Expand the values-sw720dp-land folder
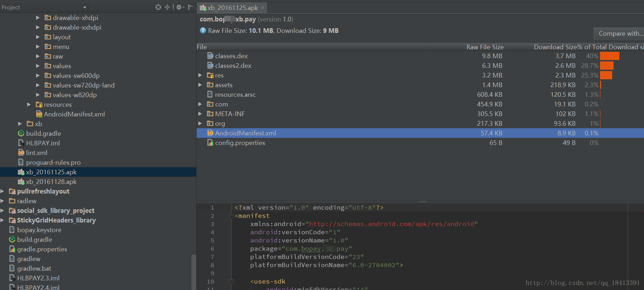 coord(38,85)
